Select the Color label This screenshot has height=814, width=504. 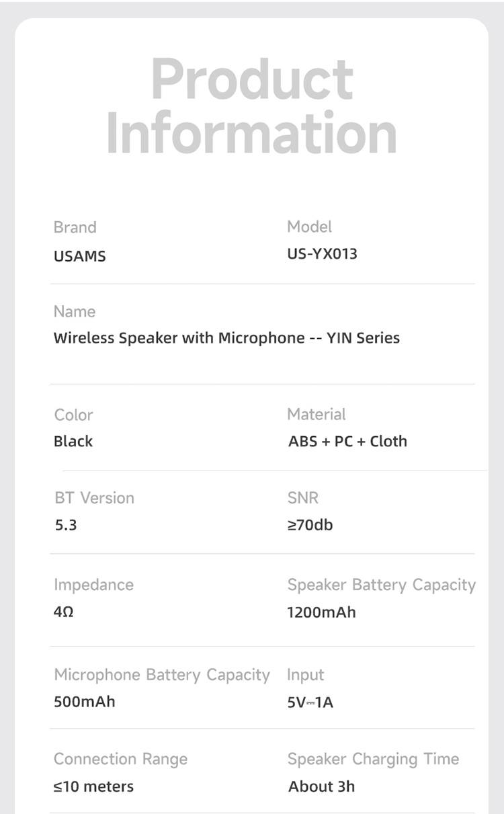(73, 415)
